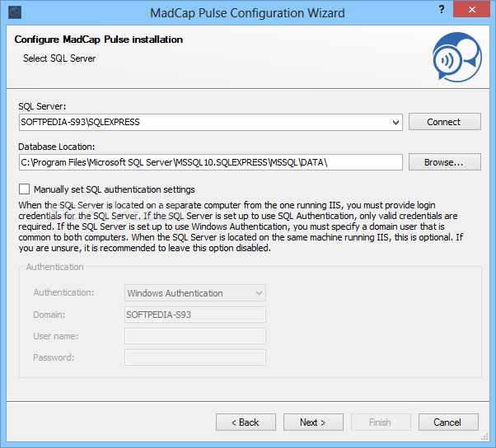
Task: Click the User name input field
Action: coord(195,336)
